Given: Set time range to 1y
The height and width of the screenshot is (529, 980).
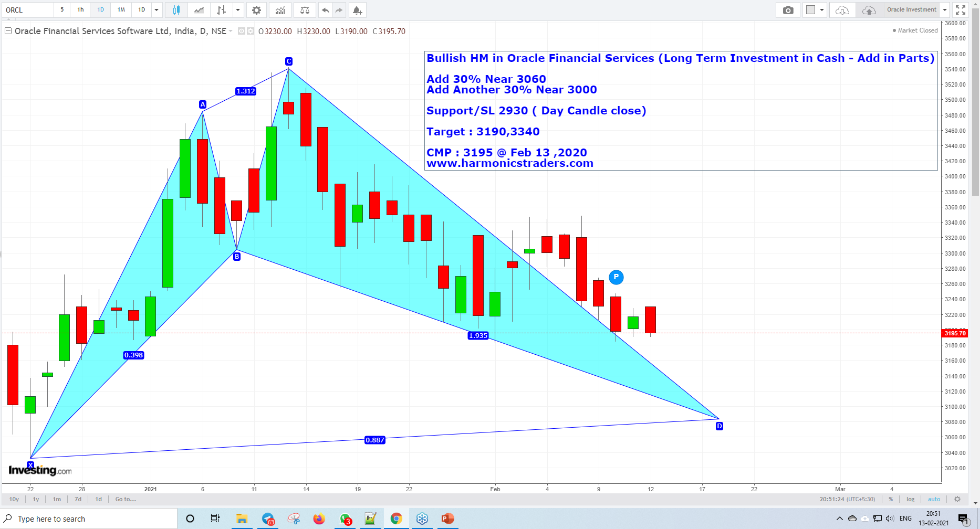Looking at the screenshot, I should [36, 499].
